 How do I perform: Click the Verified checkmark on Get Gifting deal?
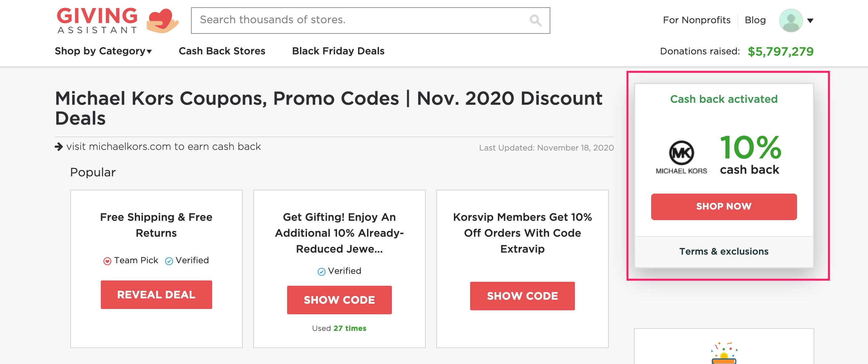pyautogui.click(x=322, y=271)
